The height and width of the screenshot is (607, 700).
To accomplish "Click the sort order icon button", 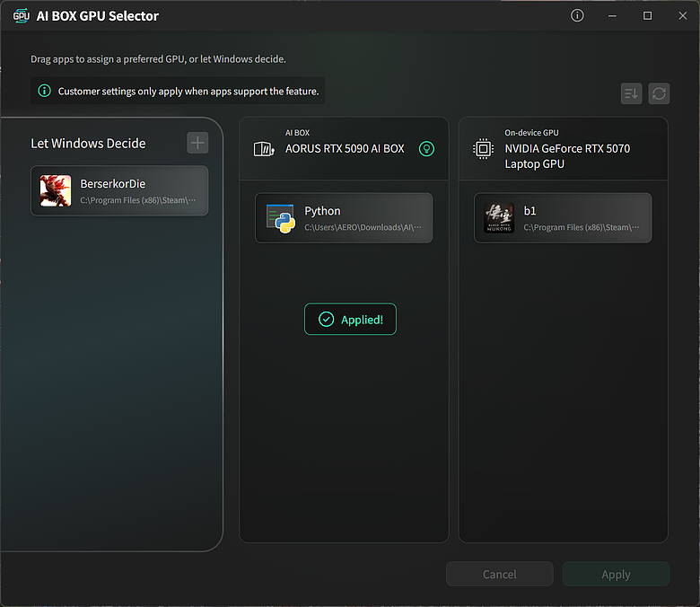I will pyautogui.click(x=631, y=93).
